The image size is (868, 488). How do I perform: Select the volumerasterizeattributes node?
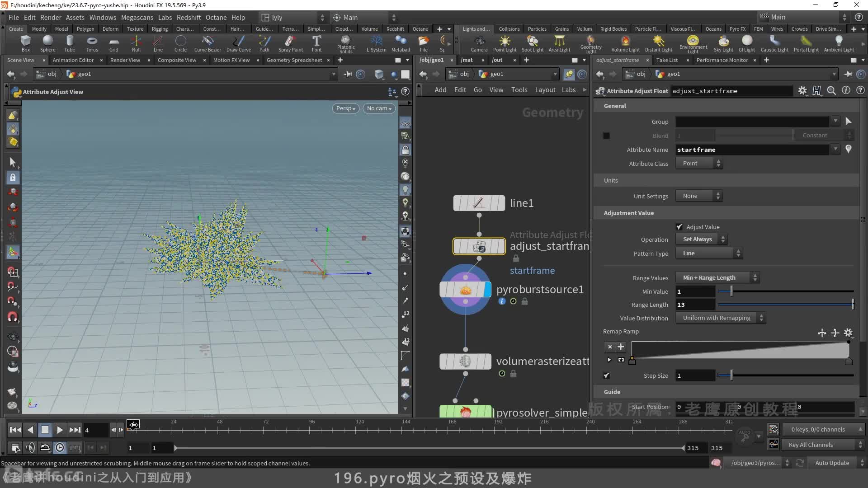pyautogui.click(x=465, y=361)
